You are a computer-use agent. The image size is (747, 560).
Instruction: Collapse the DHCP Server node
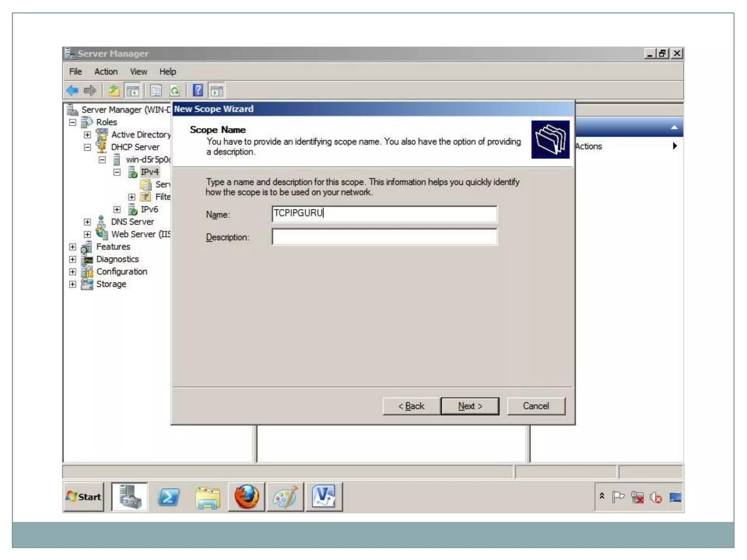[x=87, y=147]
